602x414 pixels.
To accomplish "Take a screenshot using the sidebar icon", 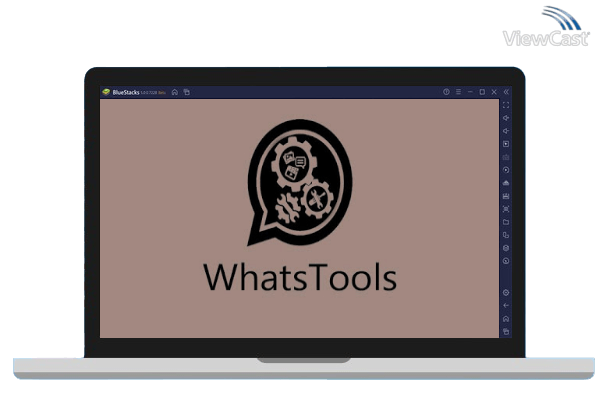I will (506, 209).
